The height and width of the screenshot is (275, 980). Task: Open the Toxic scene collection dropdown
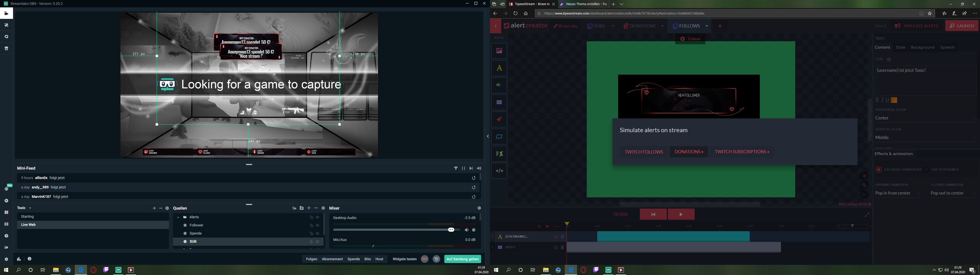click(x=30, y=208)
